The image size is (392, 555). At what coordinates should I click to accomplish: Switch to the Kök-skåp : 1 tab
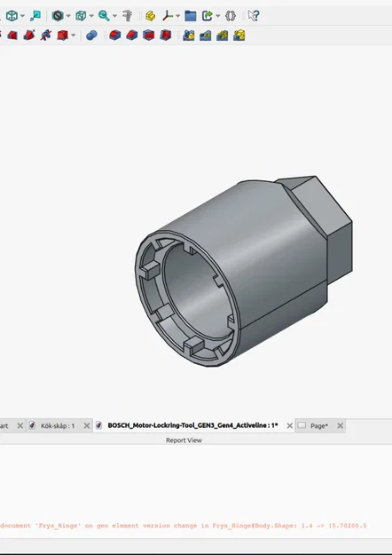pos(58,426)
